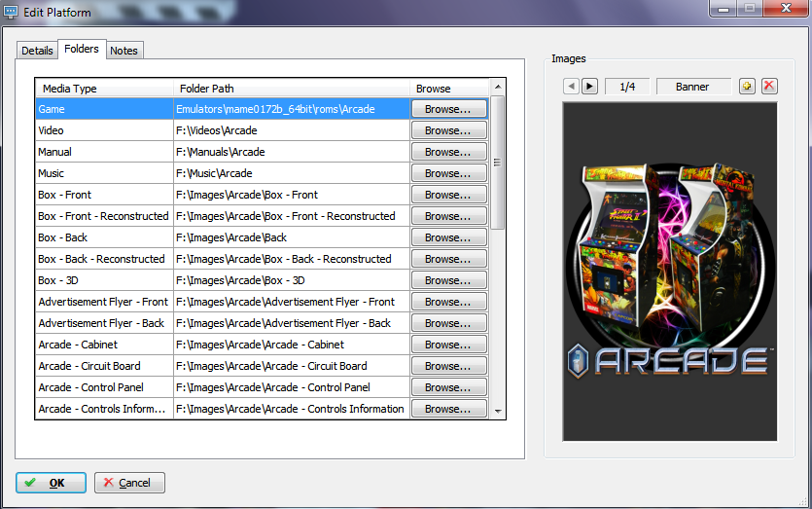Screen dimensions: 812x509
Task: Show the previous platform image
Action: pos(571,86)
